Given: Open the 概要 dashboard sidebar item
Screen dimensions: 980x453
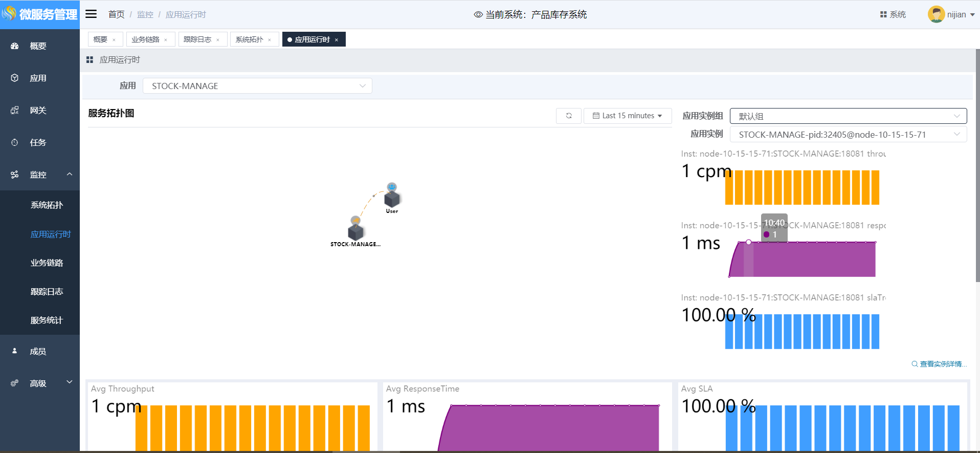Looking at the screenshot, I should (38, 46).
